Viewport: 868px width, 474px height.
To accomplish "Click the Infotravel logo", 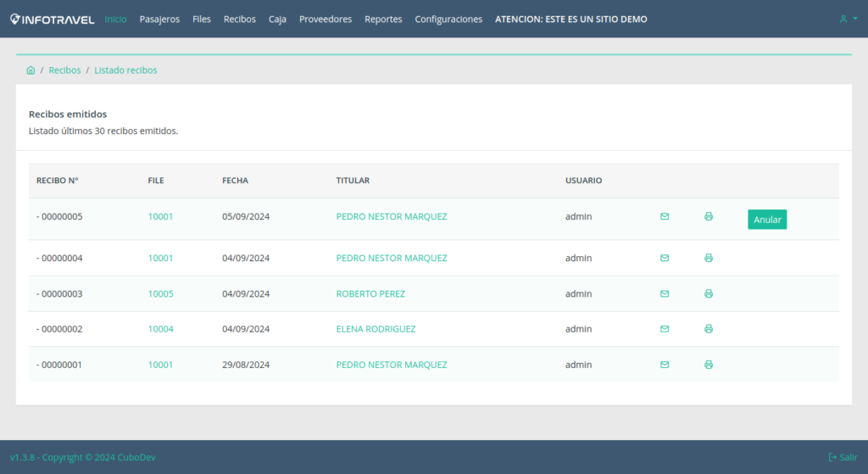I will point(52,20).
